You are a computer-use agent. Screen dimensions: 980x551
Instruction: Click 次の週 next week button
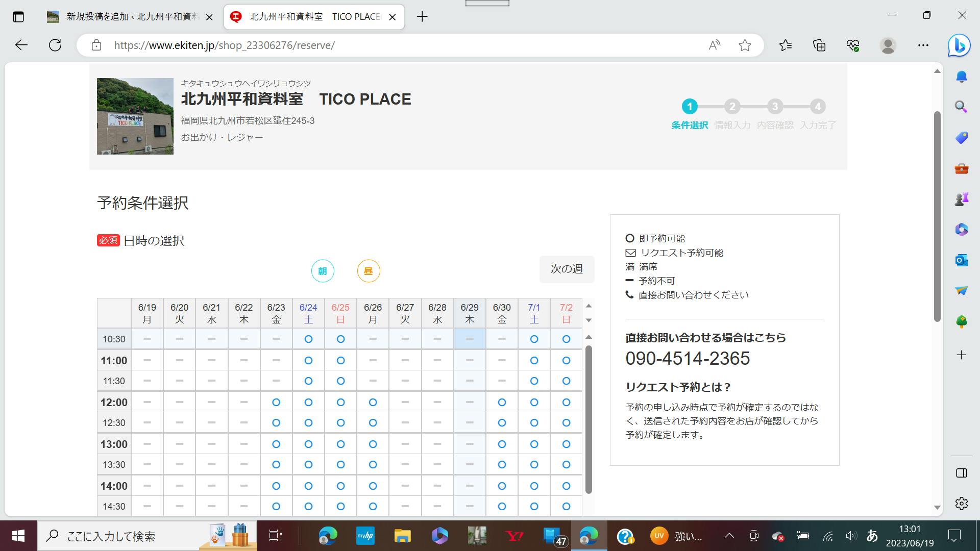[x=567, y=269]
